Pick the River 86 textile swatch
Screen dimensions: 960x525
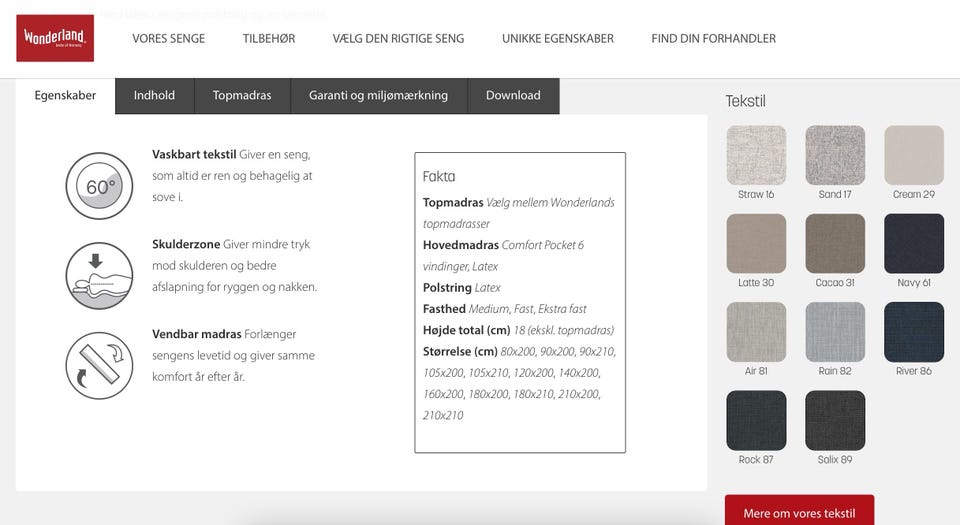coord(914,332)
